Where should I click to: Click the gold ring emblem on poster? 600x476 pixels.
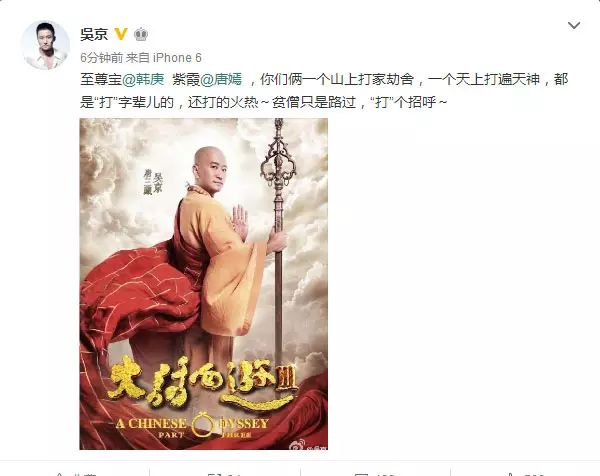tap(203, 424)
